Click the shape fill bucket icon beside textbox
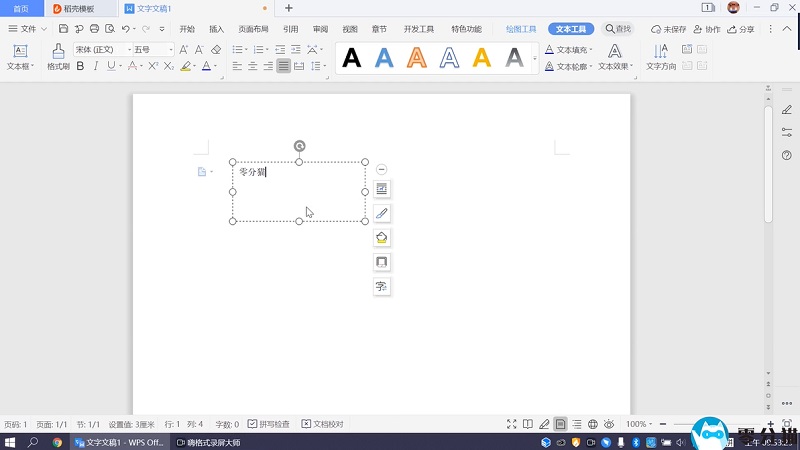This screenshot has height=450, width=800. [x=381, y=237]
